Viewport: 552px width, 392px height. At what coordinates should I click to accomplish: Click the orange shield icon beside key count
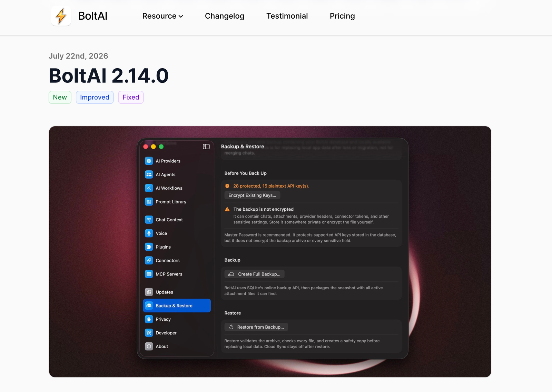[x=227, y=186]
